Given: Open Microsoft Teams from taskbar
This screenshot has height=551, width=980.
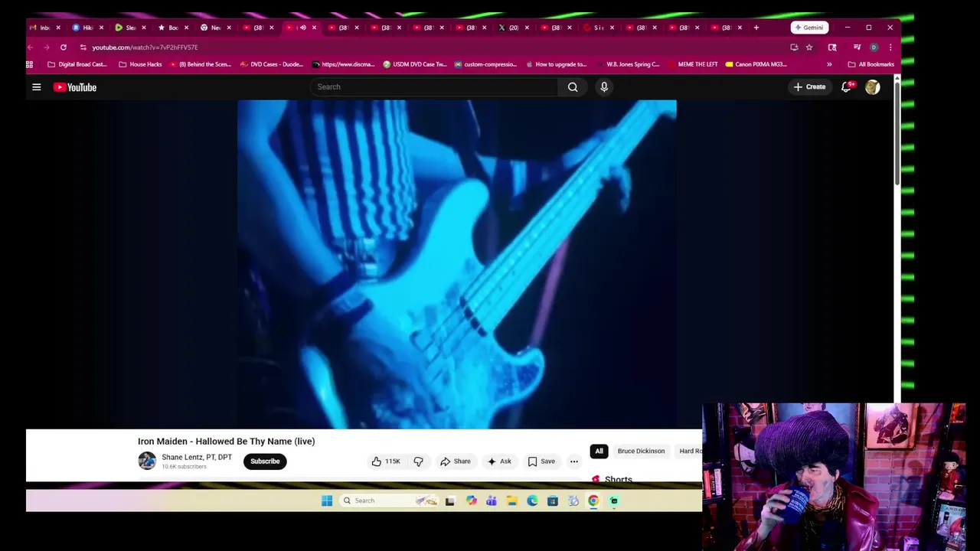Looking at the screenshot, I should tap(492, 500).
